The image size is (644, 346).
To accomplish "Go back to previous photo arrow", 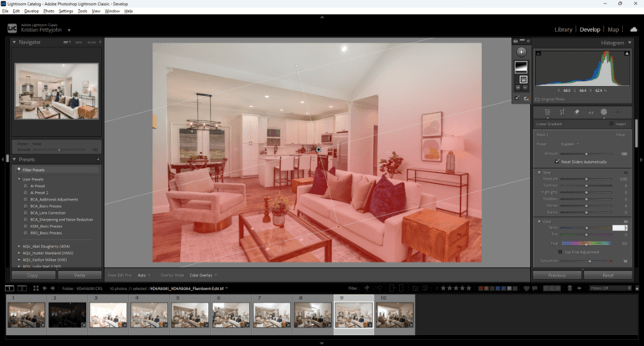I will (x=44, y=288).
